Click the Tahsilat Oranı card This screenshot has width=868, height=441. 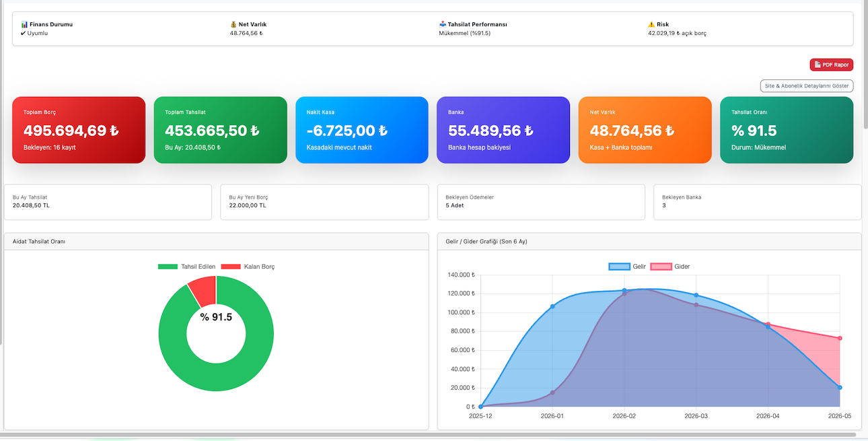(x=787, y=130)
